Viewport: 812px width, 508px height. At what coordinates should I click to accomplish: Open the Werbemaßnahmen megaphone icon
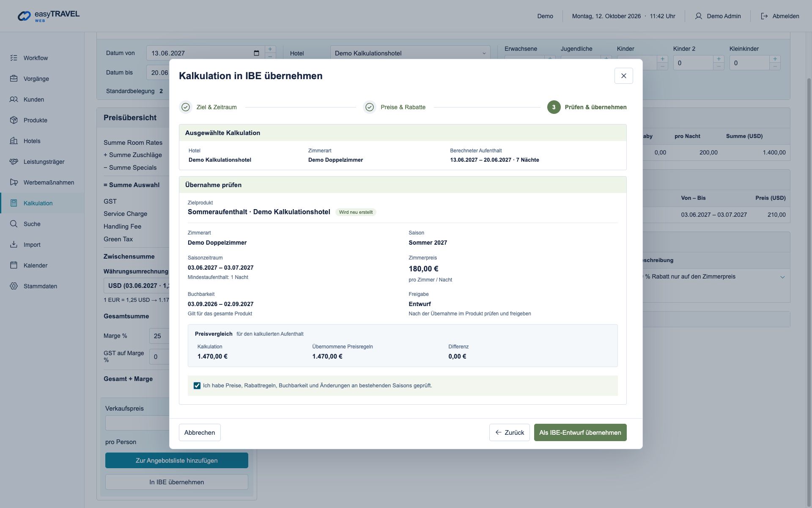(x=14, y=182)
